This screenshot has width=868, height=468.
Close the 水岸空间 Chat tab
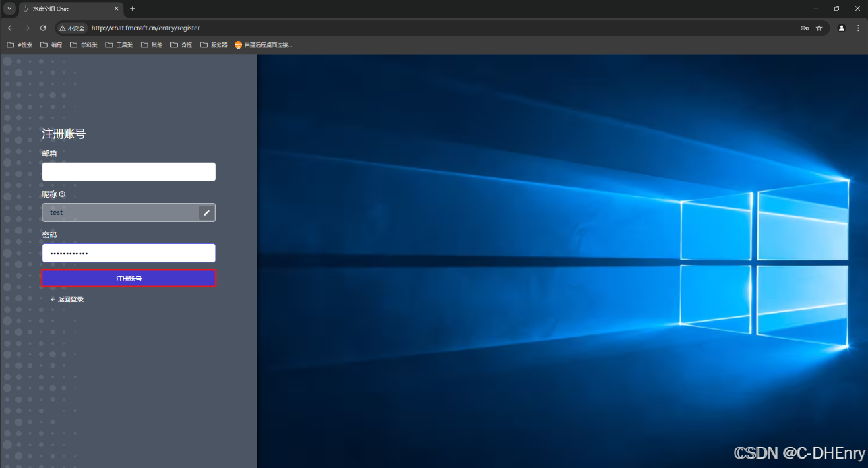pos(116,9)
